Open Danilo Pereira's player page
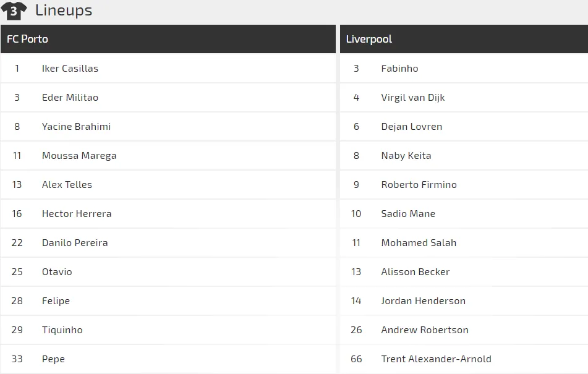 click(75, 243)
